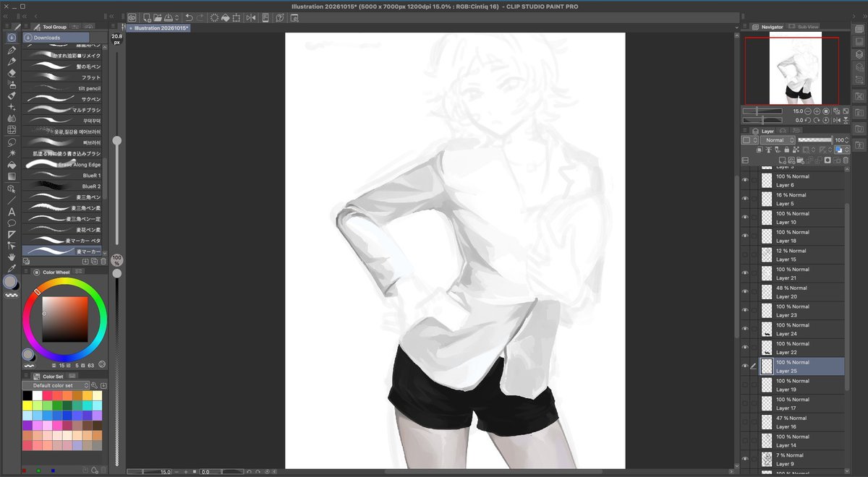This screenshot has height=477, width=868.
Task: Open the Default color set dropdown
Action: pyautogui.click(x=56, y=386)
